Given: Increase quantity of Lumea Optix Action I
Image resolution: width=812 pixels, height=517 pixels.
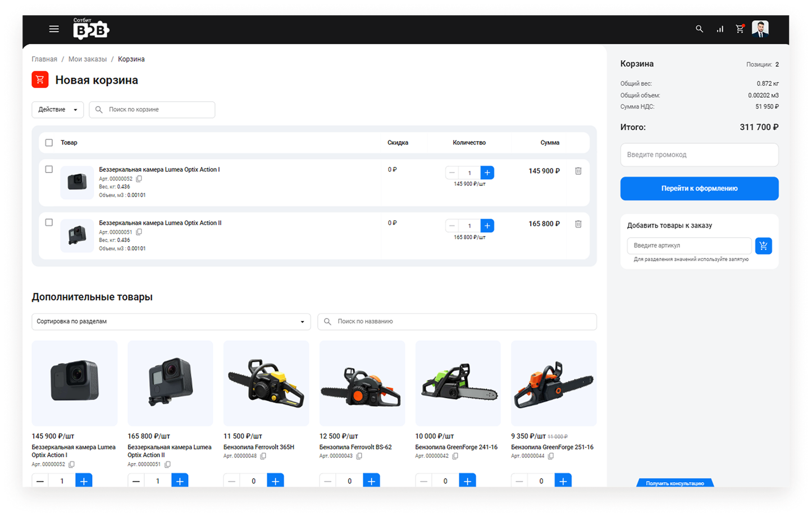Looking at the screenshot, I should 487,173.
